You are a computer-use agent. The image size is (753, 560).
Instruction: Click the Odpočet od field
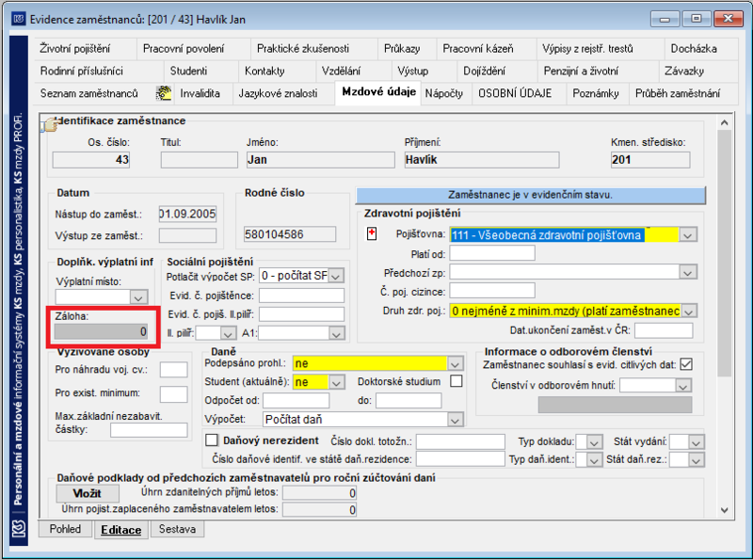point(296,401)
